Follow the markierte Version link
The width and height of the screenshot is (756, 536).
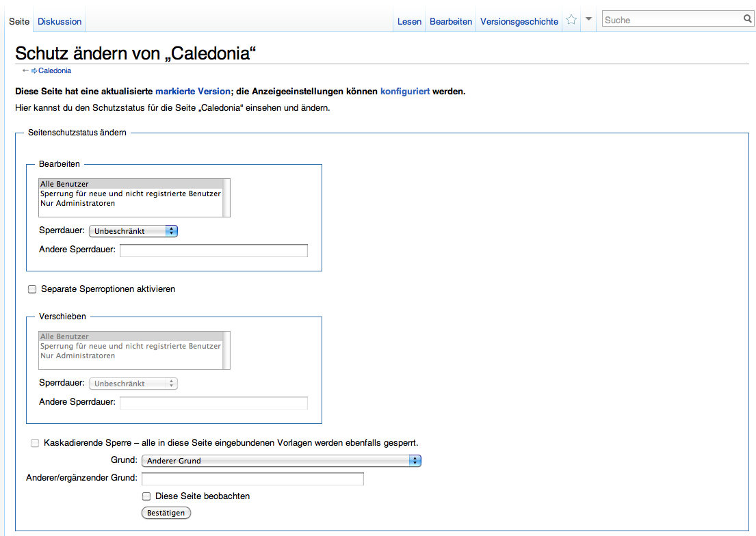tap(192, 91)
